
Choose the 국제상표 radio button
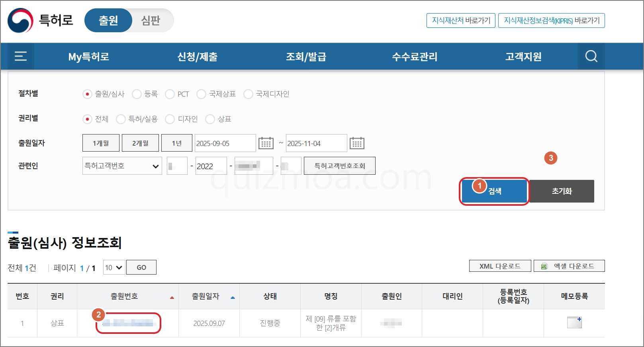(x=201, y=94)
